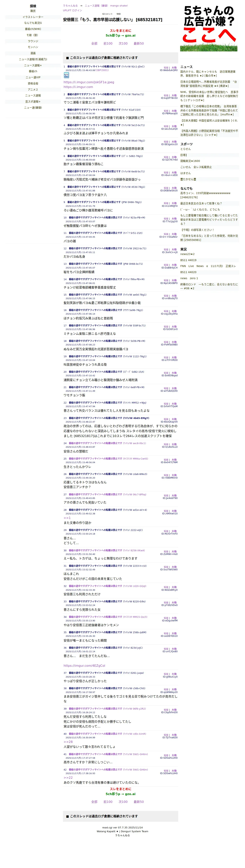Open the i.imgur.com/jskGF1e.jpeg link in post 1
The width and height of the screenshot is (245, 868).
(89, 82)
